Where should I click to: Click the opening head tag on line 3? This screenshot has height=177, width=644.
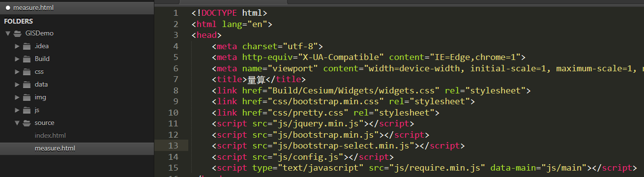[207, 35]
